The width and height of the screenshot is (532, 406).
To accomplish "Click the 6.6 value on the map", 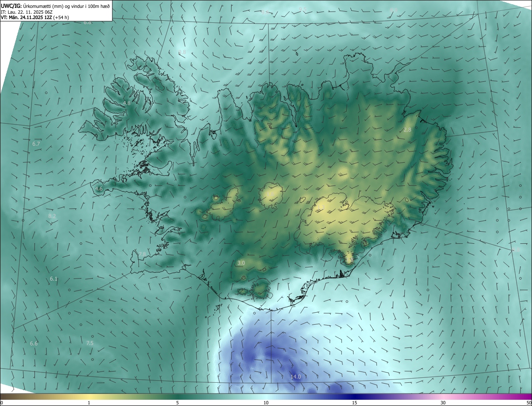I will click(x=34, y=343).
